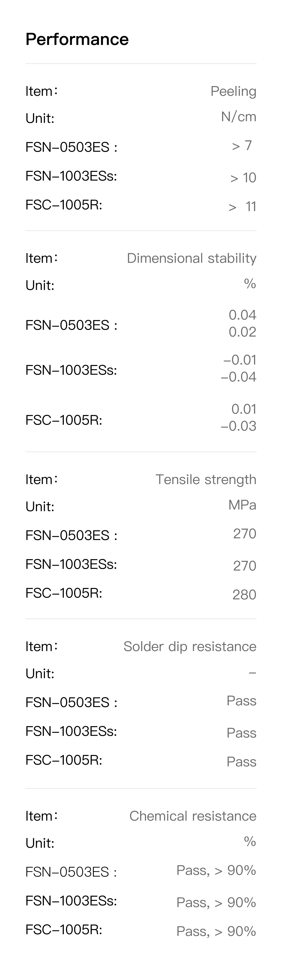Click FSC-1005R Pass value under Solder dip

pos(241,762)
